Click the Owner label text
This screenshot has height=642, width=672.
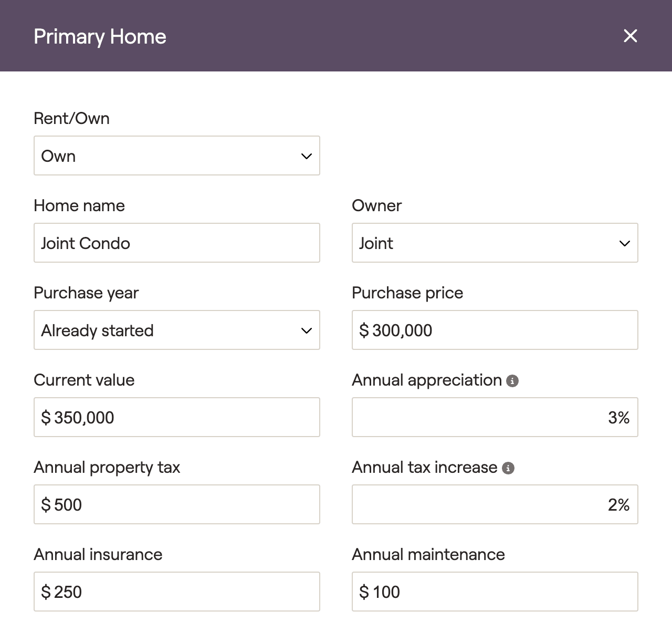[376, 206]
